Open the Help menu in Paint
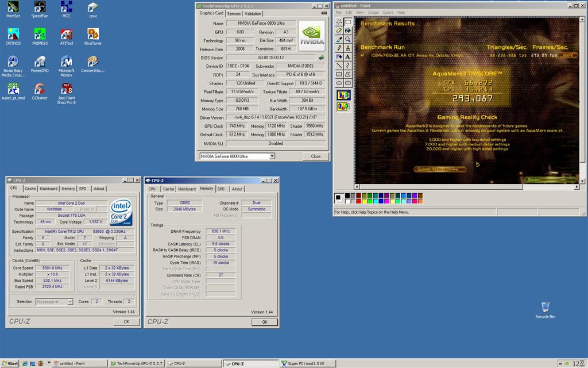Screen dimensions: 588x368 pyautogui.click(x=401, y=13)
